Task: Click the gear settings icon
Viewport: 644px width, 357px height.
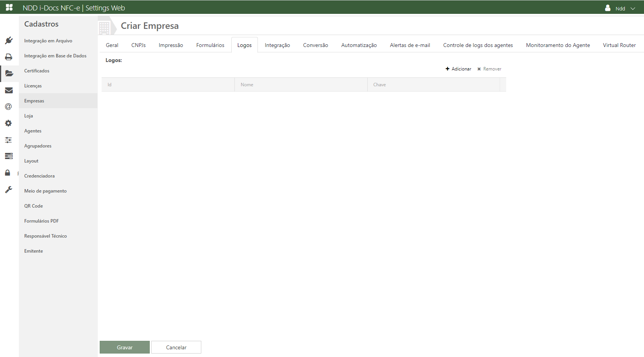Action: [x=8, y=123]
